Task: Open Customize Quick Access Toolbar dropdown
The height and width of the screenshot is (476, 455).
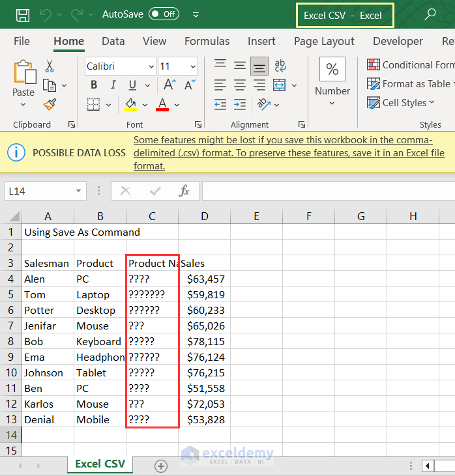Action: click(x=196, y=15)
